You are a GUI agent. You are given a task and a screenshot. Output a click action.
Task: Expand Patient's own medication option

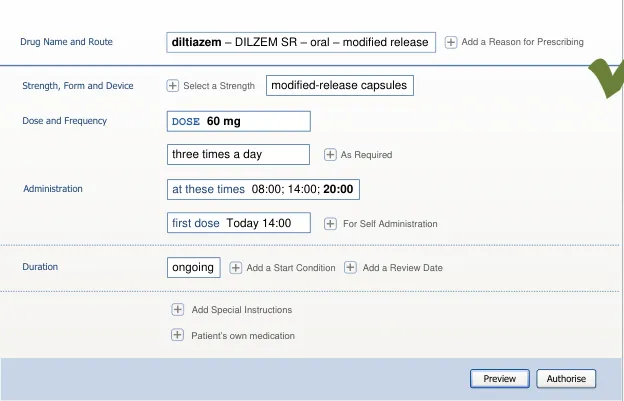(178, 336)
